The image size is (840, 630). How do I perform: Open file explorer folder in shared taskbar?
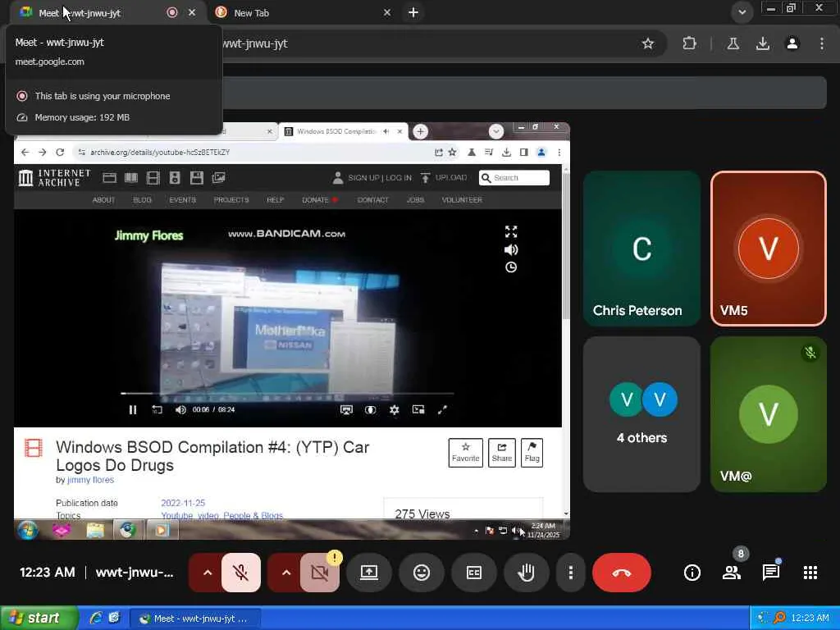(95, 530)
